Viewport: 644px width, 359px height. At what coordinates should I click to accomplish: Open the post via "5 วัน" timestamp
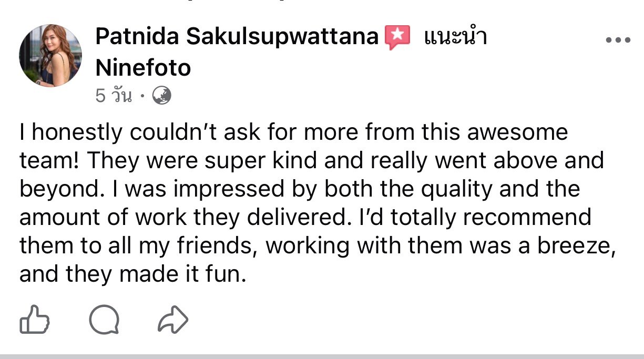tap(113, 96)
